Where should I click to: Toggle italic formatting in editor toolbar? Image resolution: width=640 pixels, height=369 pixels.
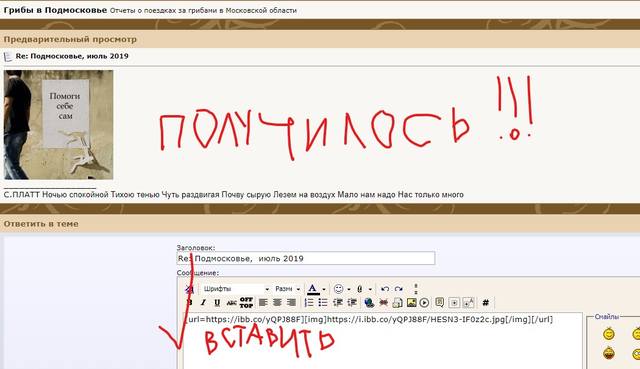click(203, 302)
